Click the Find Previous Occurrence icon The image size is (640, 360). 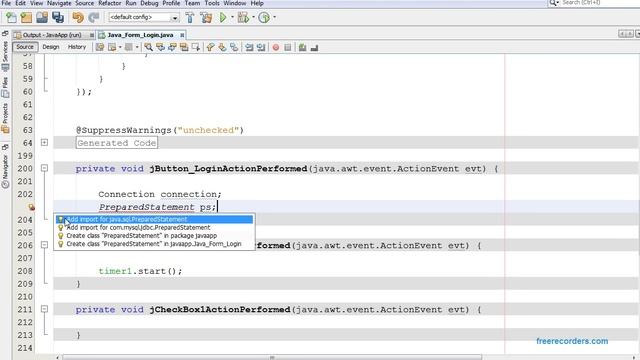coord(160,47)
